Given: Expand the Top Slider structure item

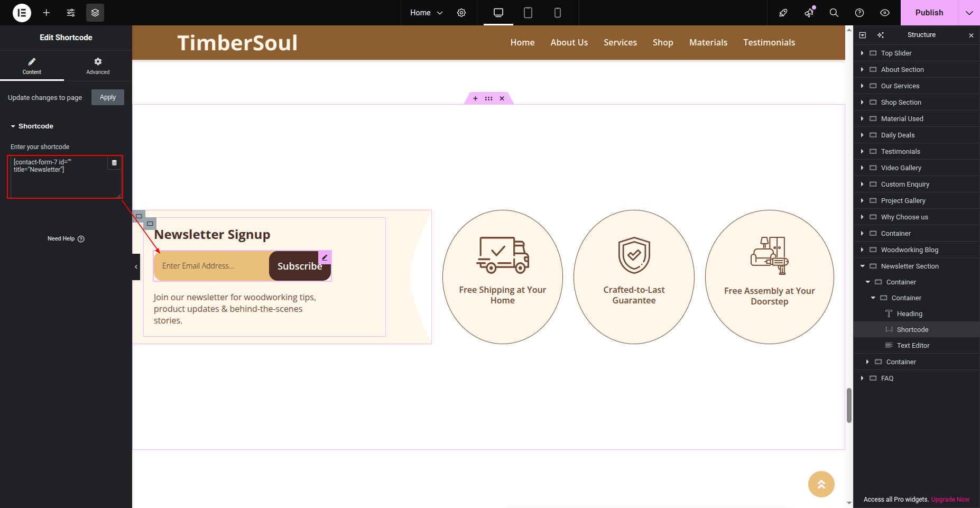Looking at the screenshot, I should point(862,53).
